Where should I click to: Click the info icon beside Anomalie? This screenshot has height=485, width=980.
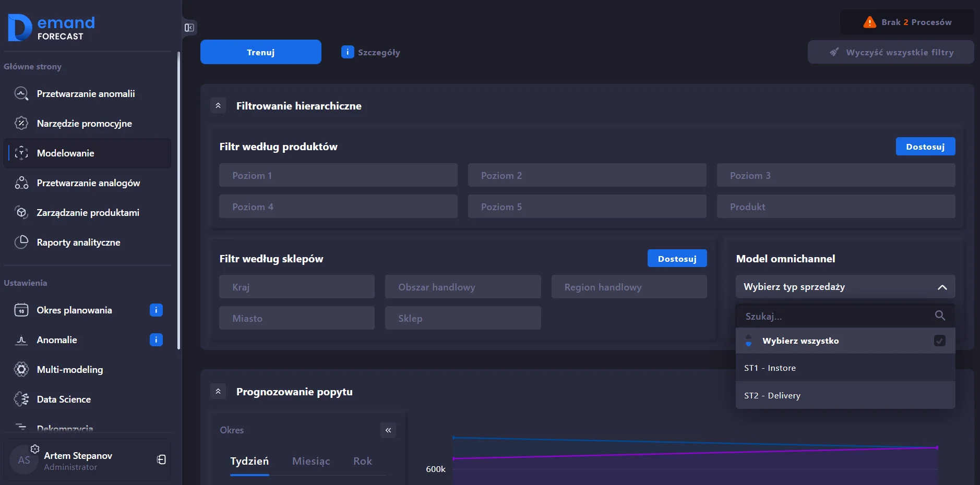click(156, 340)
